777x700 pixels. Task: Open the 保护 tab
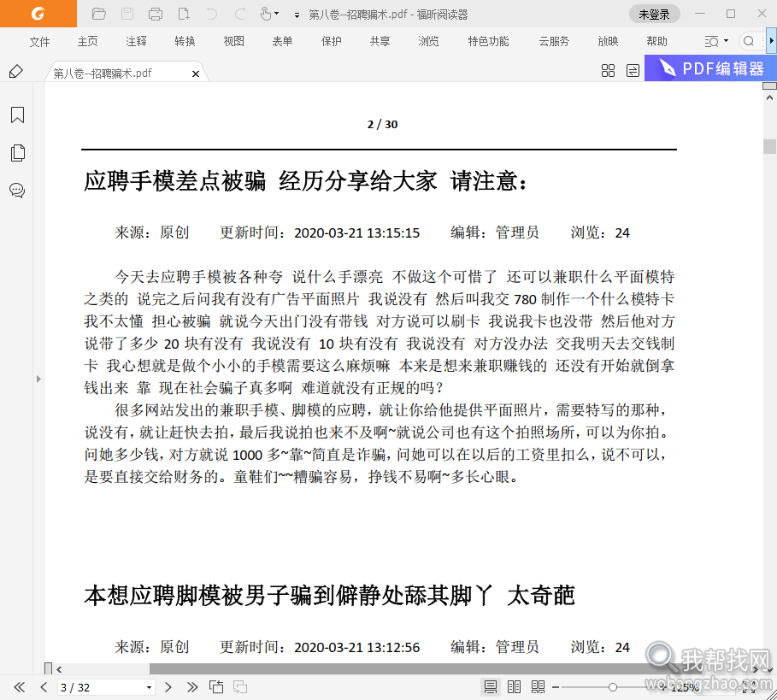pyautogui.click(x=331, y=42)
